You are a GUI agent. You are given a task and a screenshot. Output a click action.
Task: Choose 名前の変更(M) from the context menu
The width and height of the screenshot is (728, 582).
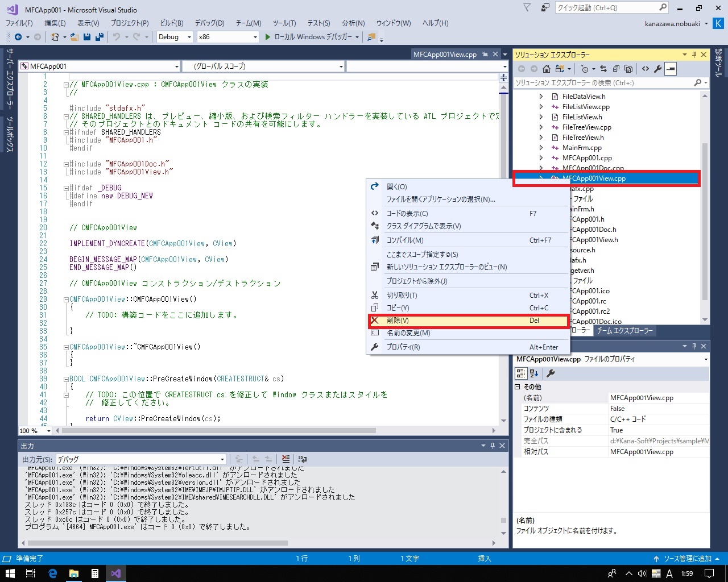[468, 333]
